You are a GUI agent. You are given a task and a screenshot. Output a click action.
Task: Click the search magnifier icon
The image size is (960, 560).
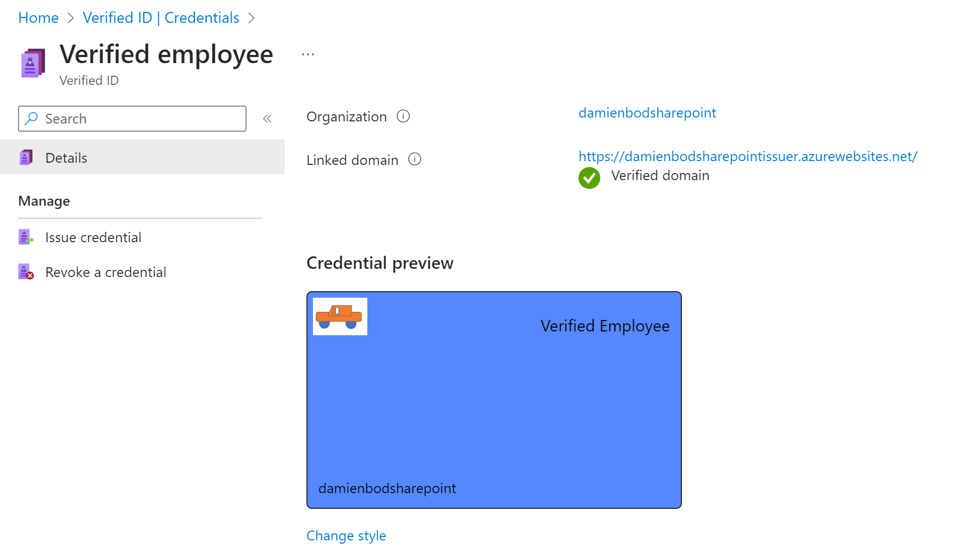click(x=32, y=118)
